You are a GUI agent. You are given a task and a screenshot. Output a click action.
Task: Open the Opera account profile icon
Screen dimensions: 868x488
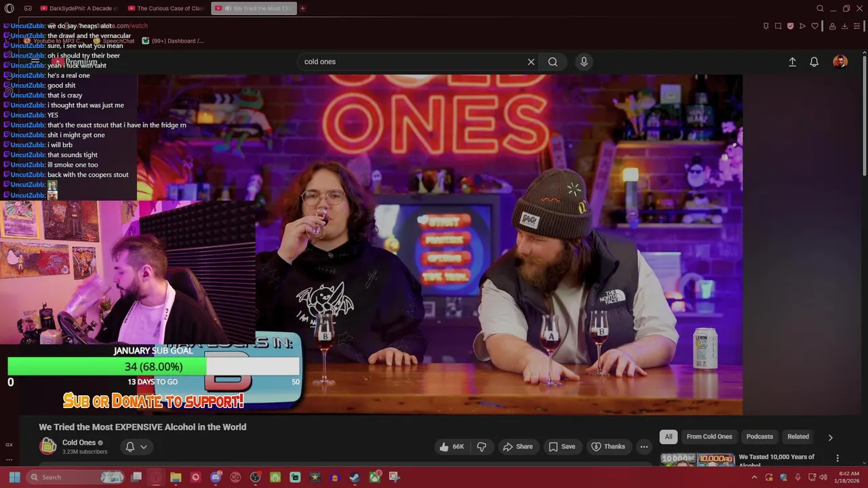tap(832, 26)
